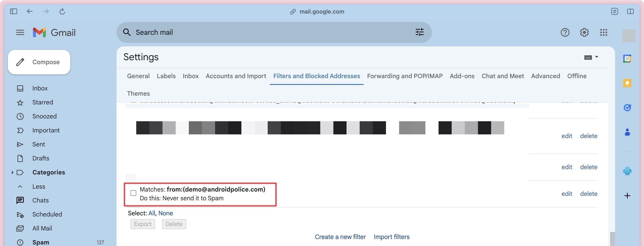
Task: Select None filters link
Action: (166, 213)
